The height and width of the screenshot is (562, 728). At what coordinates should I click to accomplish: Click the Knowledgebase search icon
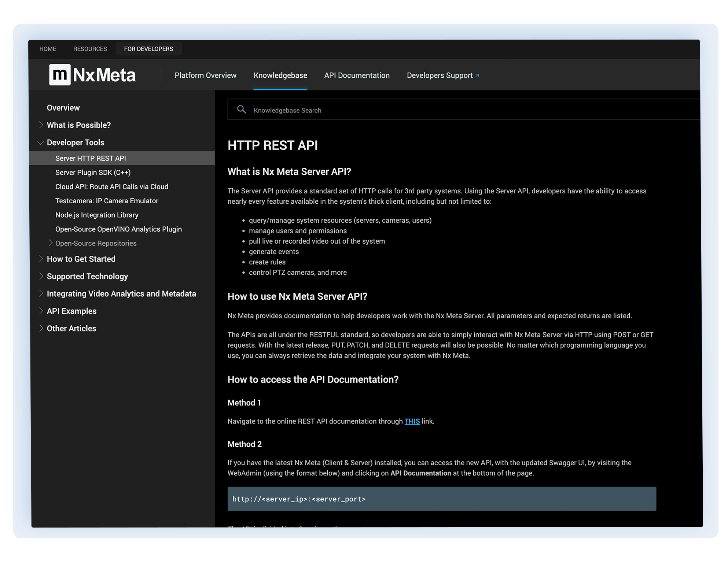click(242, 110)
